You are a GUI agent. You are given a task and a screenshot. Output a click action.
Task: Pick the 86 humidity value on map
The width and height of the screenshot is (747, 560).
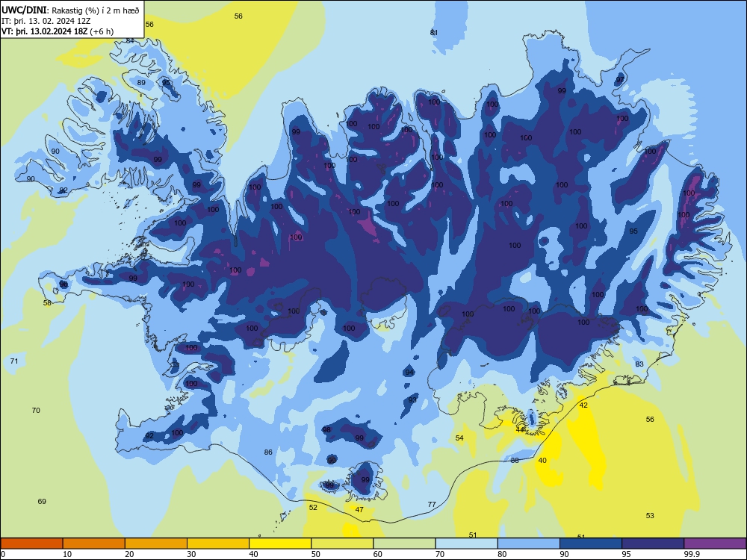[x=268, y=452]
